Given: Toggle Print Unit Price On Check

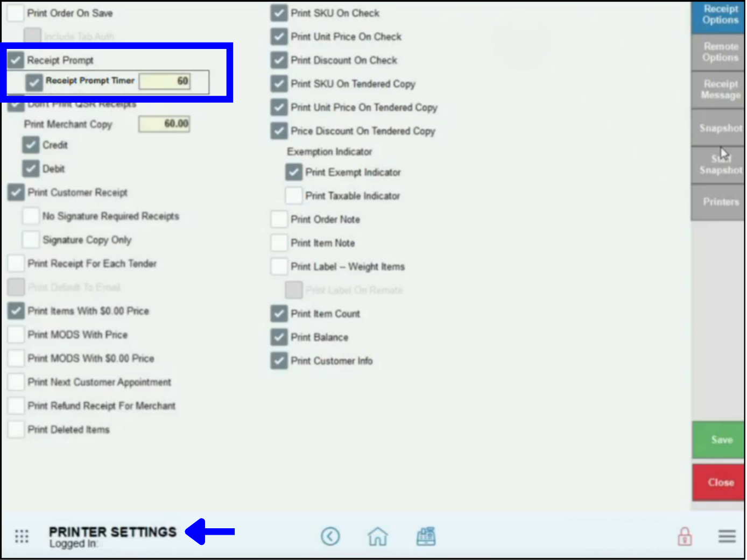Looking at the screenshot, I should pos(279,37).
